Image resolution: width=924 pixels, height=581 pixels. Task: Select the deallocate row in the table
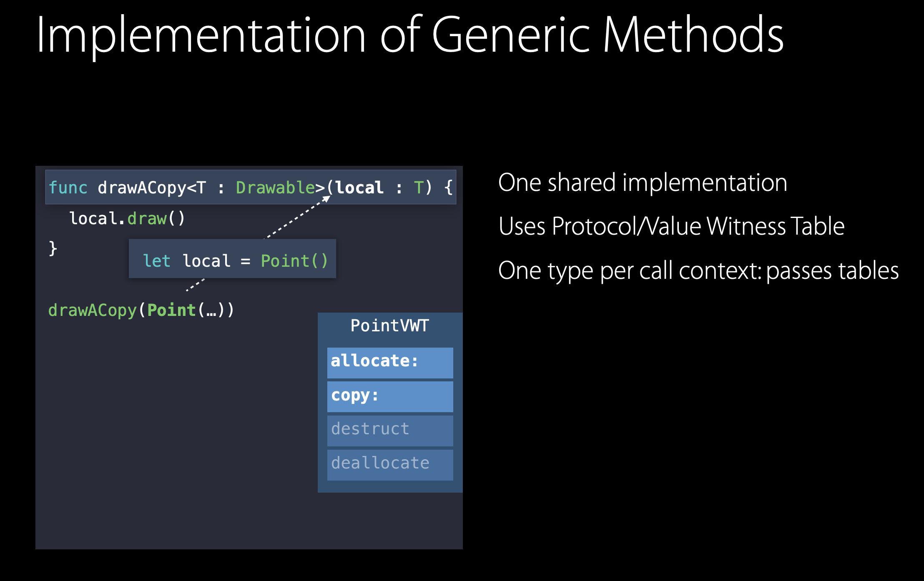click(390, 464)
